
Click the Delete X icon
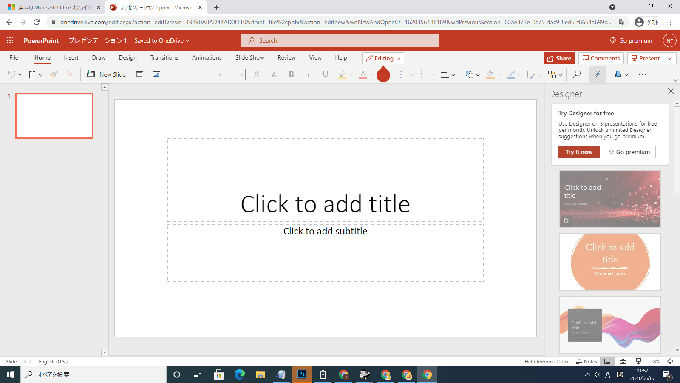pyautogui.click(x=70, y=75)
